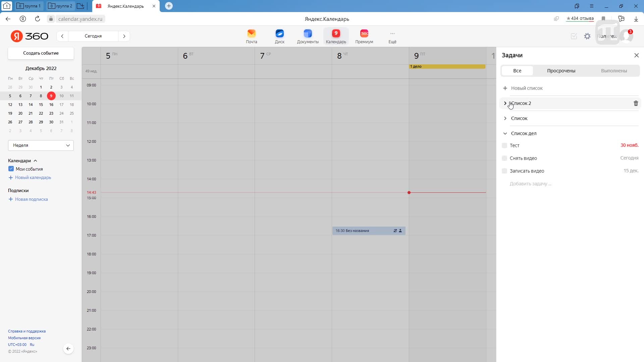
Task: Go to previous week arrow
Action: tap(62, 36)
